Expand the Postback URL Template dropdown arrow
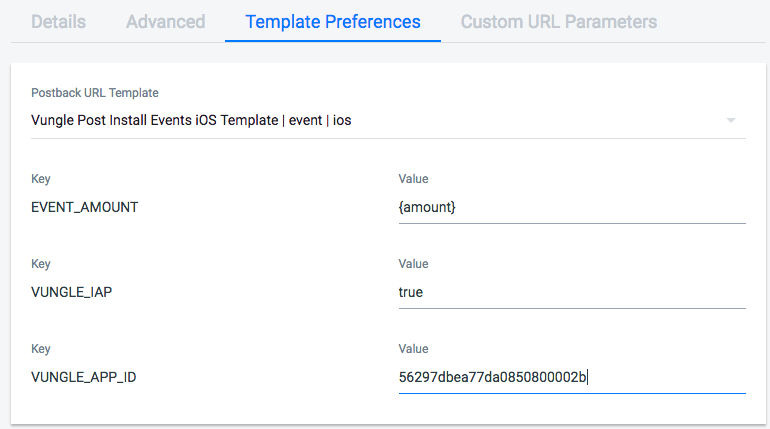770x429 pixels. pyautogui.click(x=731, y=120)
